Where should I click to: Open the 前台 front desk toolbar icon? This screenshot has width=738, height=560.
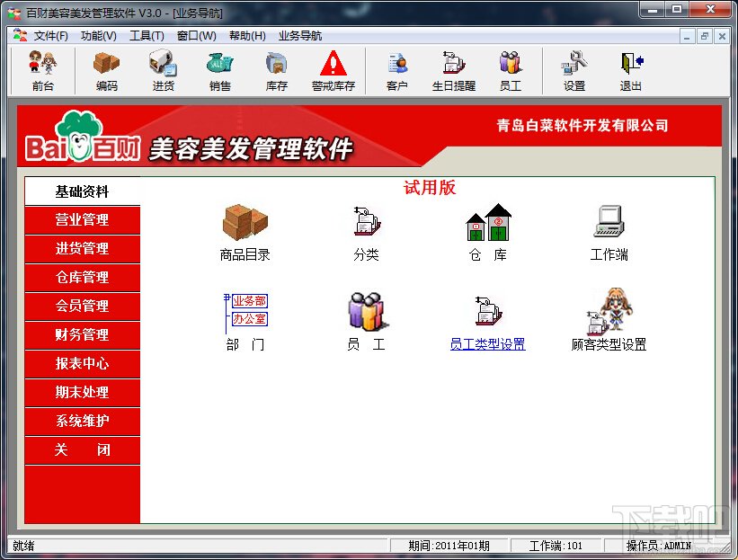pos(43,71)
